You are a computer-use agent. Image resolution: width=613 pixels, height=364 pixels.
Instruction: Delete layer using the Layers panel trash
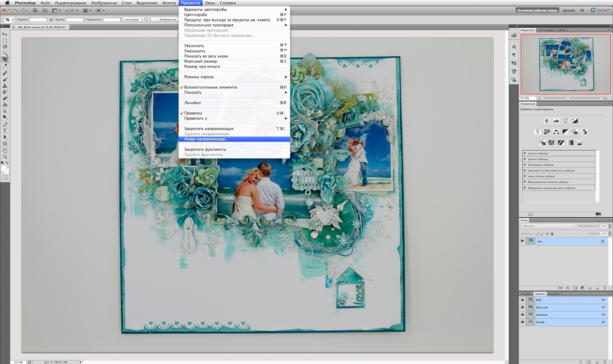(605, 288)
